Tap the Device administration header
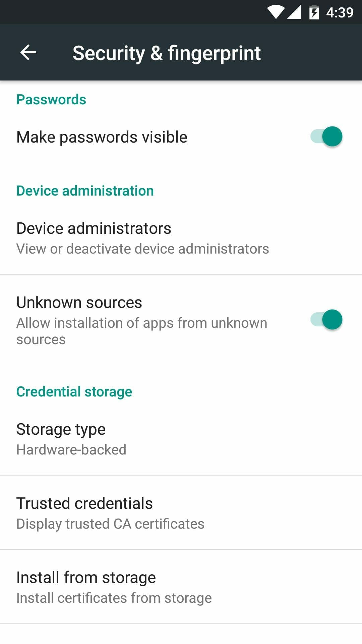Image resolution: width=362 pixels, height=644 pixels. (85, 191)
